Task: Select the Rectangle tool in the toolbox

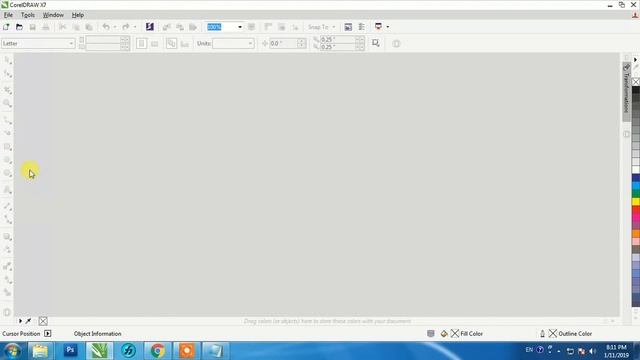Action: point(7,147)
